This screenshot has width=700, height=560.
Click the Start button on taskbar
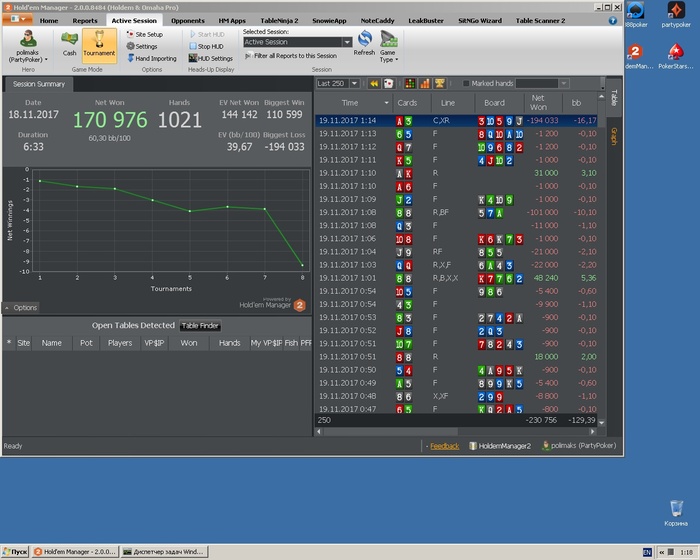[x=15, y=552]
